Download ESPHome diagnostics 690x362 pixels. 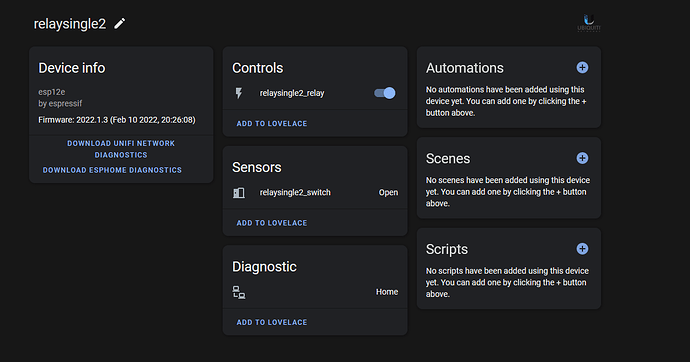tap(112, 170)
